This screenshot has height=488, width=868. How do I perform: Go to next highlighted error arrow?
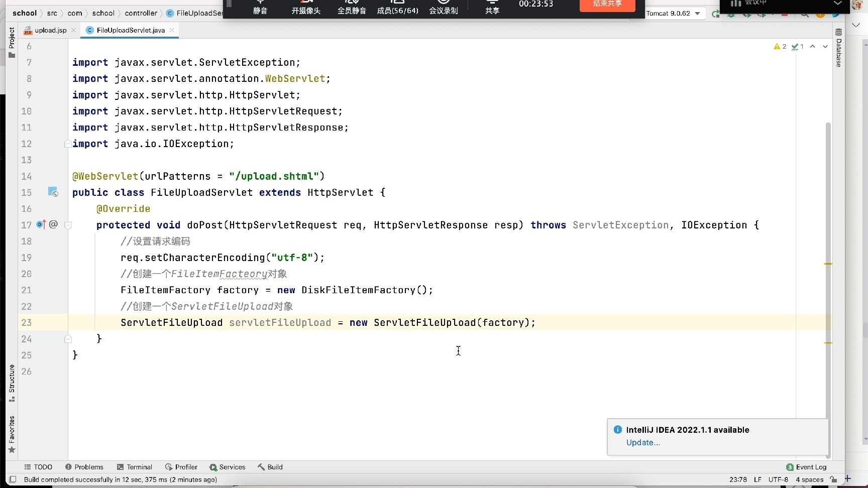click(825, 46)
